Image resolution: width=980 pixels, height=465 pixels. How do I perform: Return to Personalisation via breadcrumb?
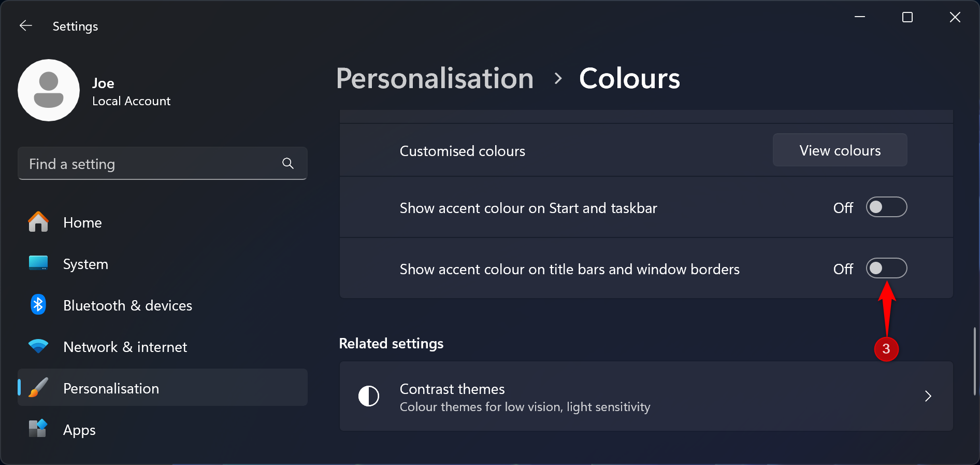point(435,79)
